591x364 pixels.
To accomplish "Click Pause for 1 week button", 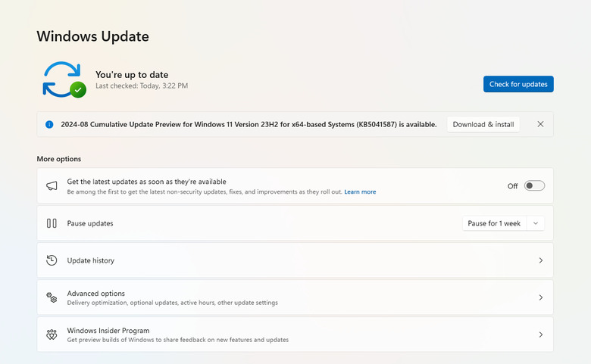I will [494, 223].
